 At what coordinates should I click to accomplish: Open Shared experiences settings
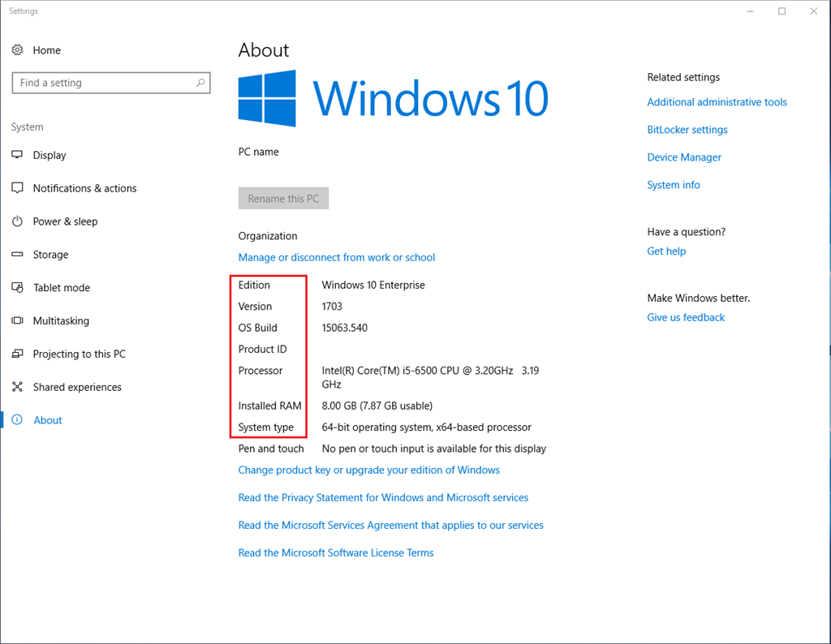(77, 387)
